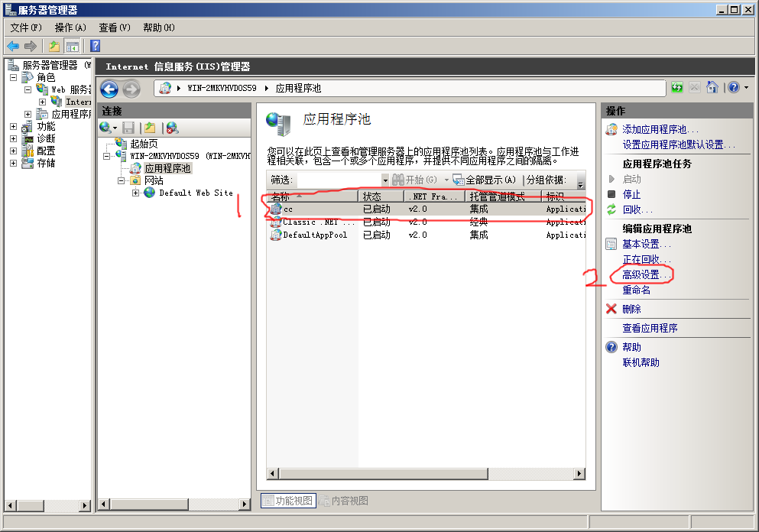
Task: Click the up-one-level folder icon in Connections toolbar
Action: 150,128
